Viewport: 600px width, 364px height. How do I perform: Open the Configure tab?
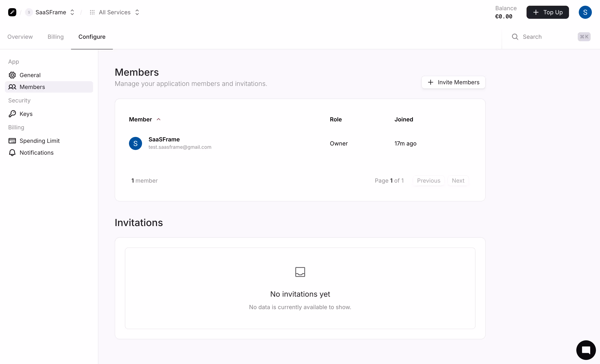point(92,37)
